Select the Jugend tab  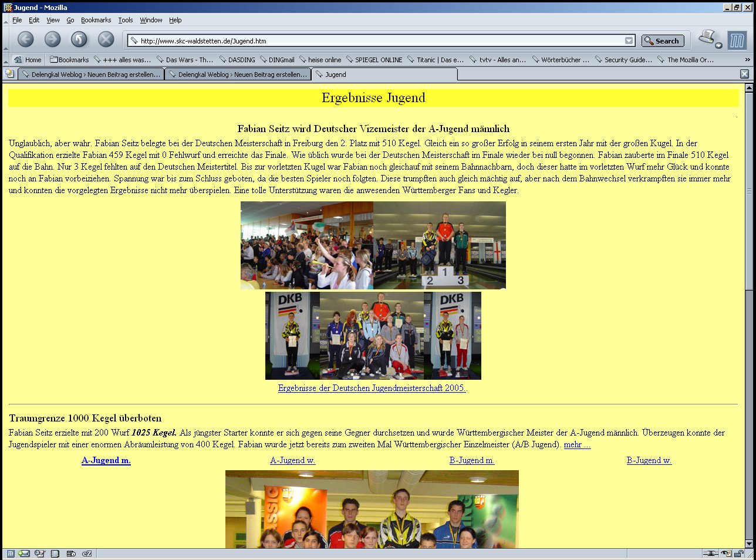(384, 75)
